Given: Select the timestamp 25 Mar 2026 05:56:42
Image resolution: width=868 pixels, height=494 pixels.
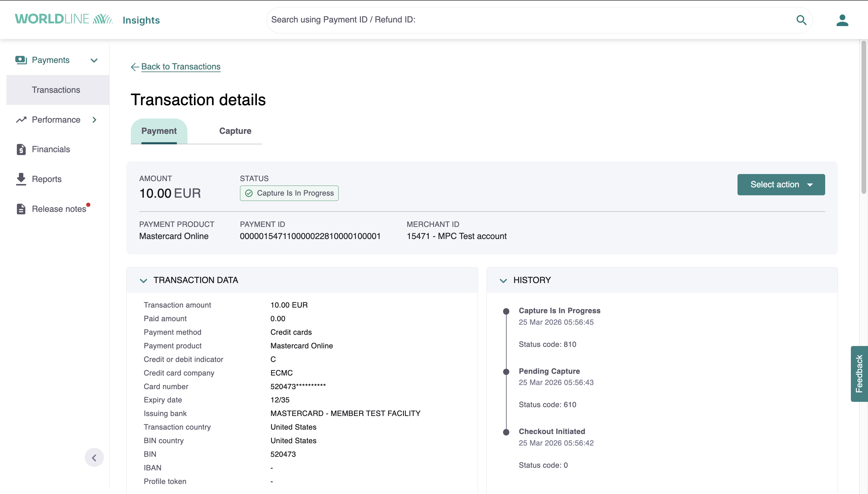Looking at the screenshot, I should pyautogui.click(x=556, y=443).
